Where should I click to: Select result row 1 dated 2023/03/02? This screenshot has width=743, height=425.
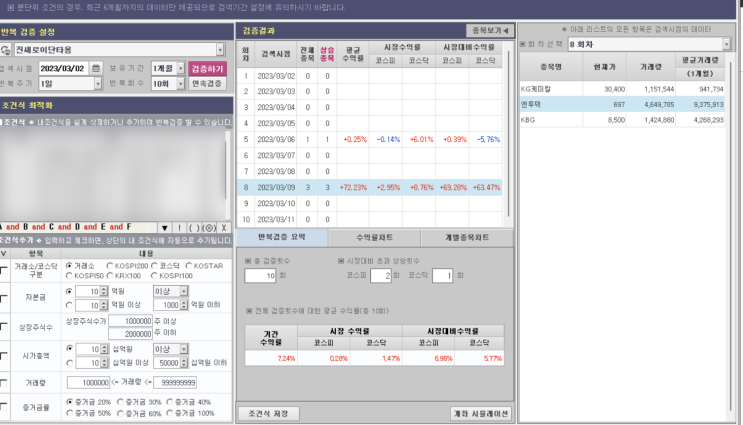[369, 76]
